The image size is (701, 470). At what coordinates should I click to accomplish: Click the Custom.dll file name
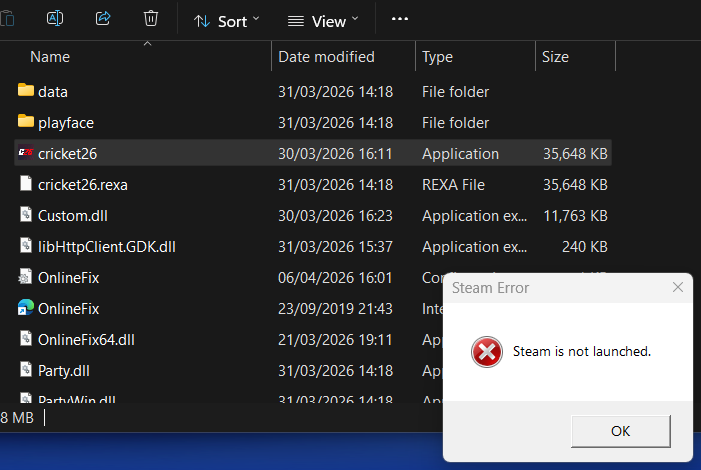pyautogui.click(x=72, y=216)
